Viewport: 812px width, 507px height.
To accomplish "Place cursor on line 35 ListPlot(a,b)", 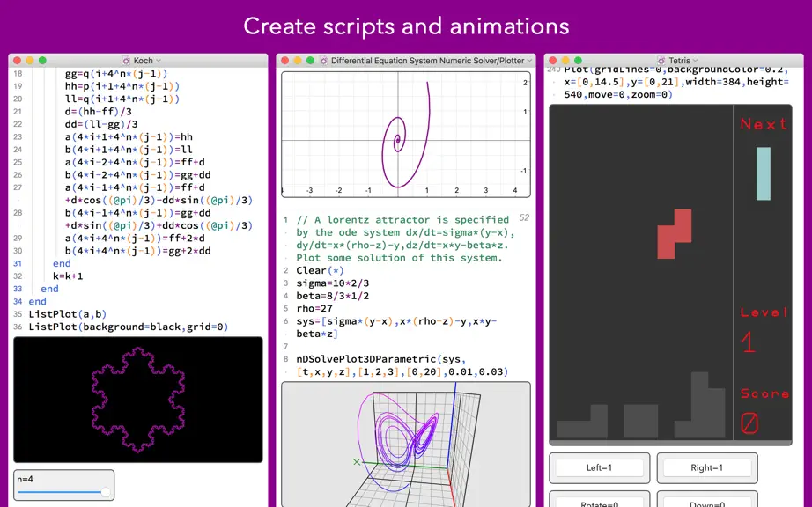I will 67,314.
